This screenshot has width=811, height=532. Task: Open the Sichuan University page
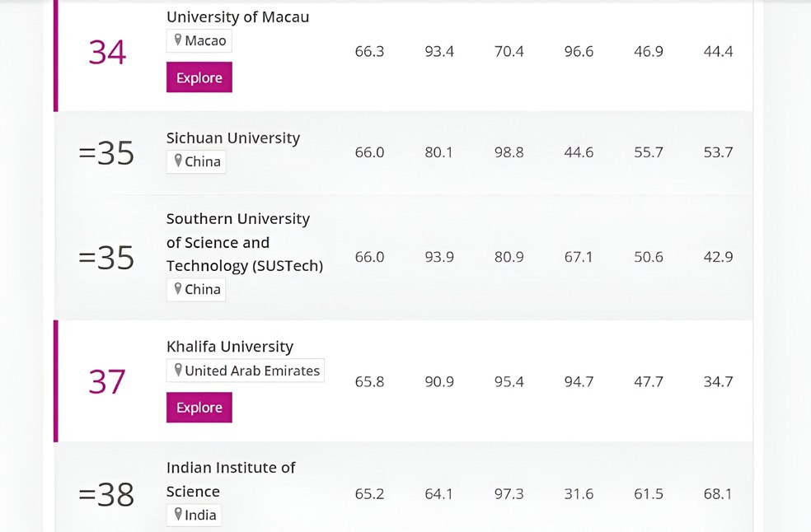pos(233,138)
